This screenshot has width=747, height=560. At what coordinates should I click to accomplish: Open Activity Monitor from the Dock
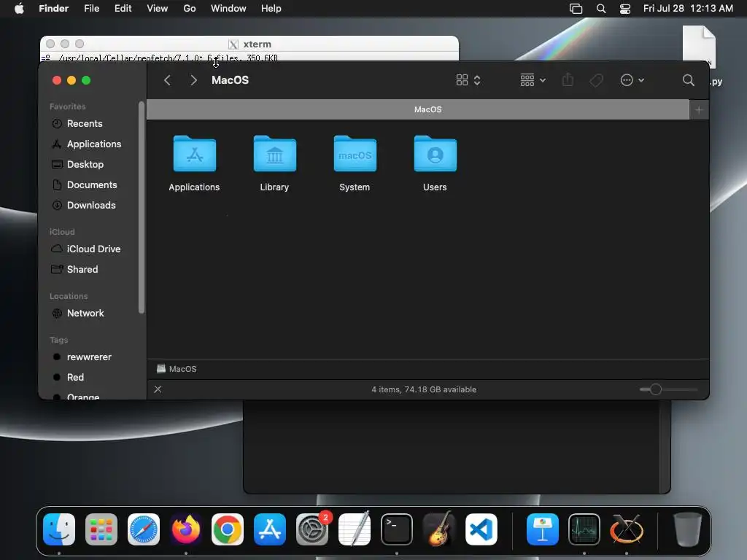click(584, 529)
